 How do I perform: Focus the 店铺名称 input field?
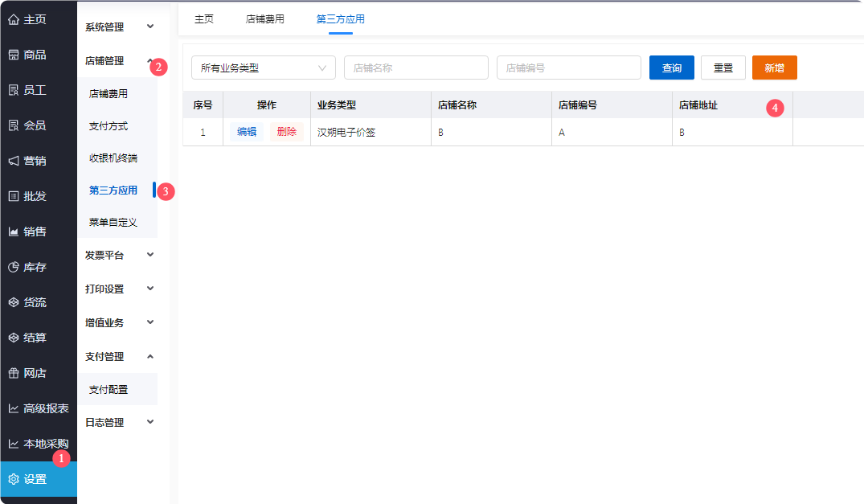pos(416,68)
